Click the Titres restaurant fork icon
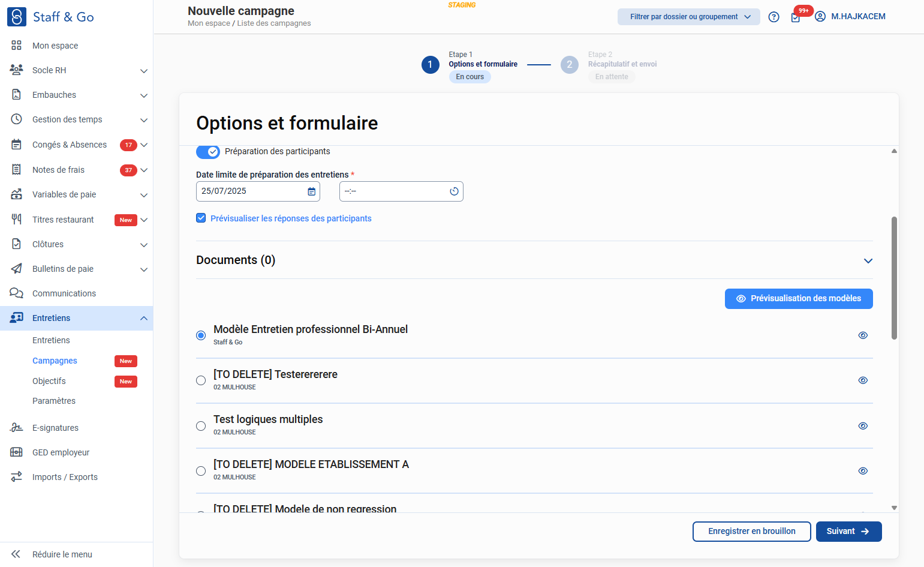 tap(17, 220)
